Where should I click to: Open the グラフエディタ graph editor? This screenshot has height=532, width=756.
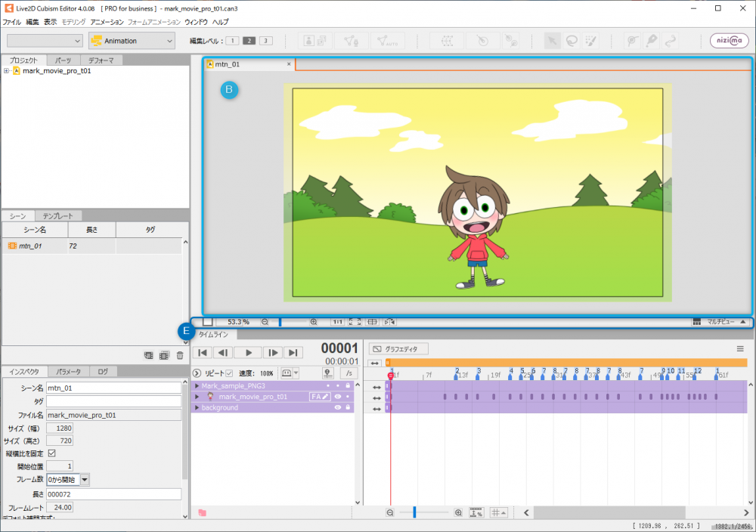(x=398, y=349)
